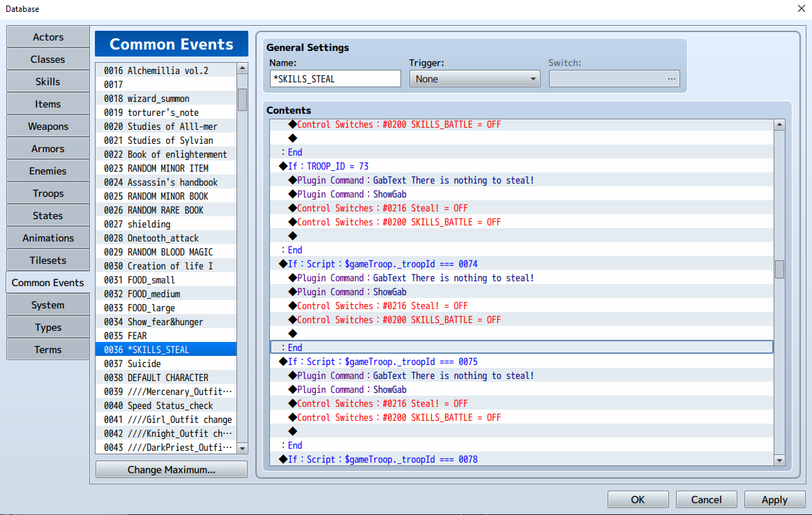Select the Animations tab
Image resolution: width=812 pixels, height=515 pixels.
[48, 238]
